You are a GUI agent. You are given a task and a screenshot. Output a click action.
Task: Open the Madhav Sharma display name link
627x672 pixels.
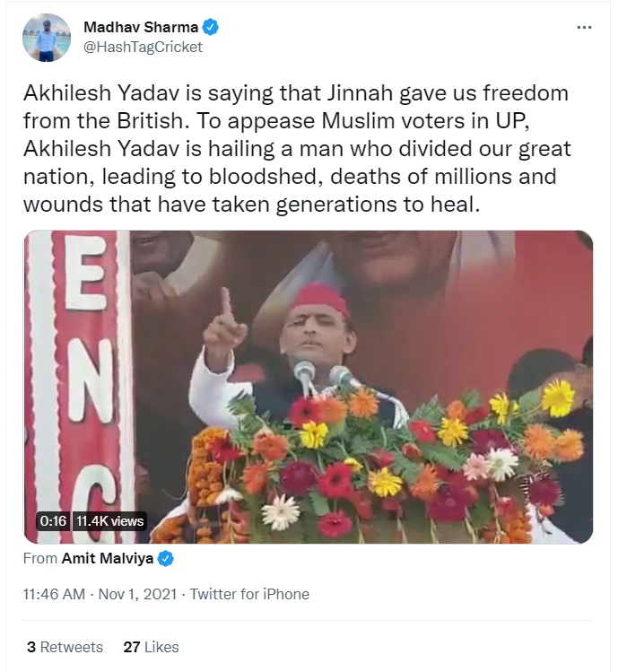click(x=142, y=27)
